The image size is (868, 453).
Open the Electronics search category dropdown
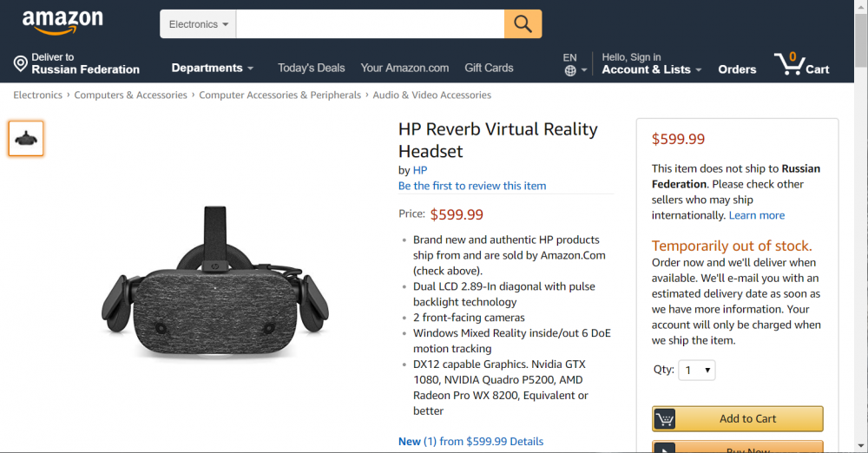point(199,24)
